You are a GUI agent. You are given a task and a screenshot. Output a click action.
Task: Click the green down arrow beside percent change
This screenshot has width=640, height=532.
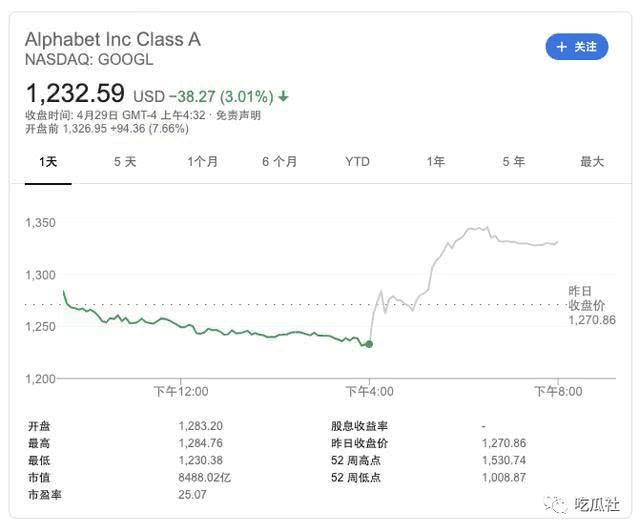(284, 97)
